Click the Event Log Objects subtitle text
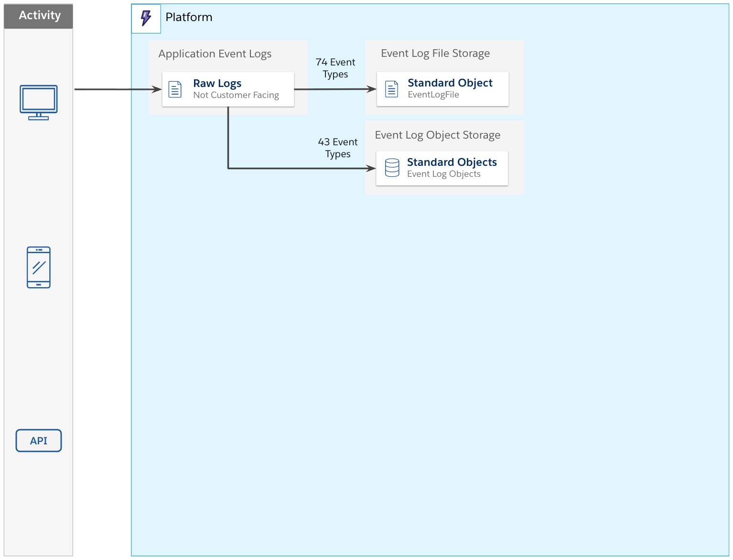 [x=443, y=174]
